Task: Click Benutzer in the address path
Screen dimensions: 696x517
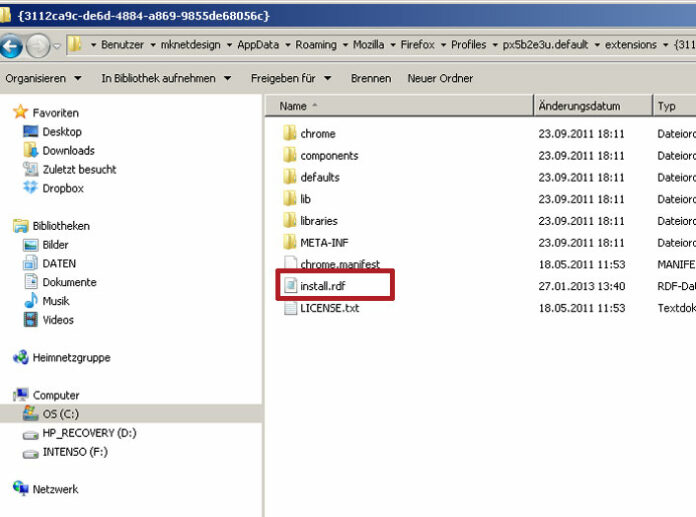Action: pos(122,45)
